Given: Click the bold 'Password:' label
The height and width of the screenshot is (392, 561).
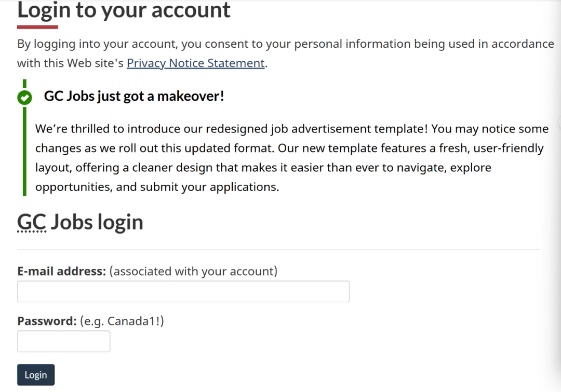Looking at the screenshot, I should coord(47,321).
